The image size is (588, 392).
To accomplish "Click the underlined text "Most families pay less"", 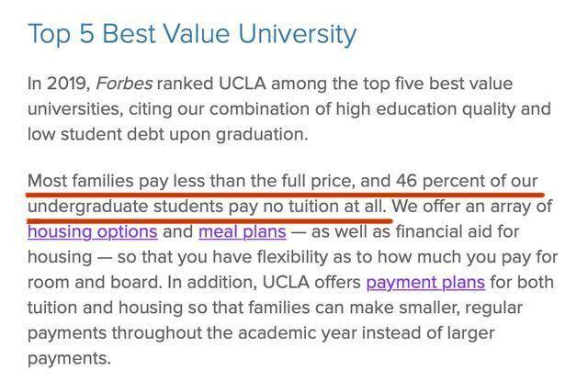I will [x=115, y=179].
